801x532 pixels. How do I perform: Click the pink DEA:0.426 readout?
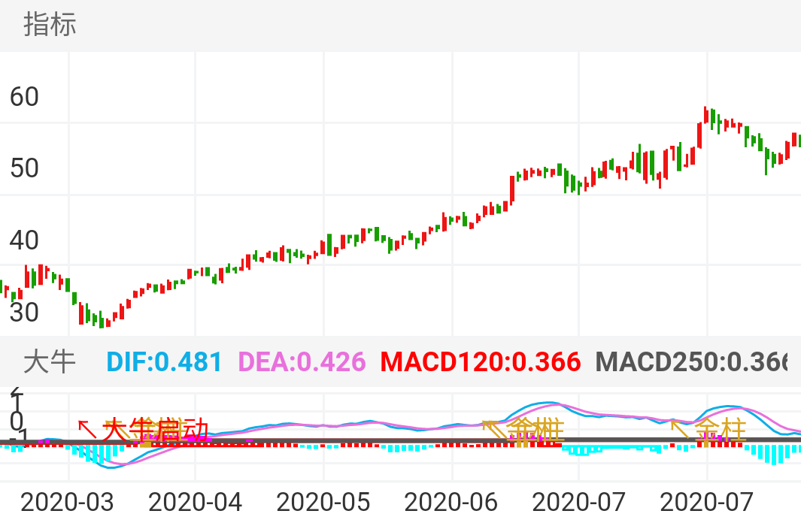tap(302, 362)
